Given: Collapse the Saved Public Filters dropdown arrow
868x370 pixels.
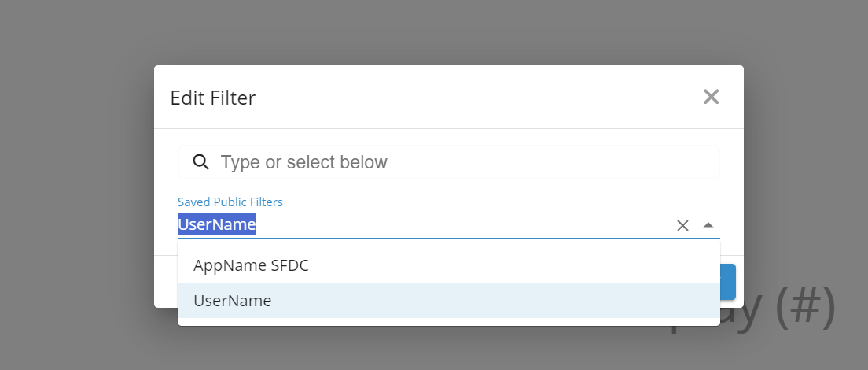Looking at the screenshot, I should coord(708,225).
